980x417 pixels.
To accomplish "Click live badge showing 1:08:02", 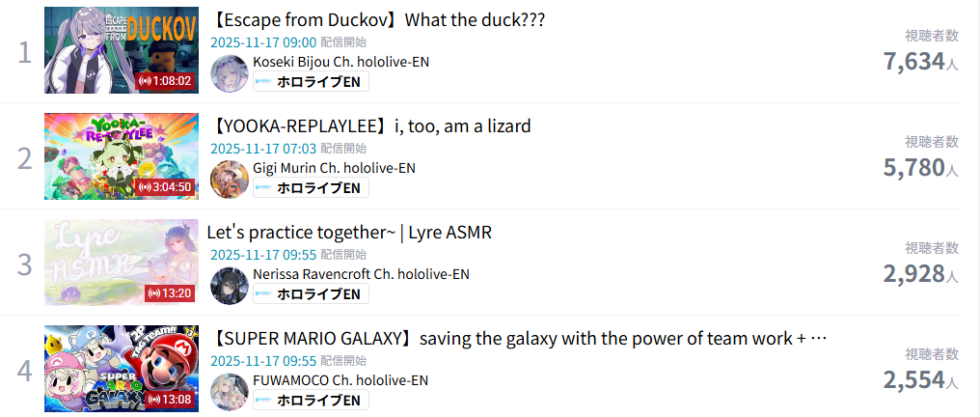I will [x=166, y=81].
